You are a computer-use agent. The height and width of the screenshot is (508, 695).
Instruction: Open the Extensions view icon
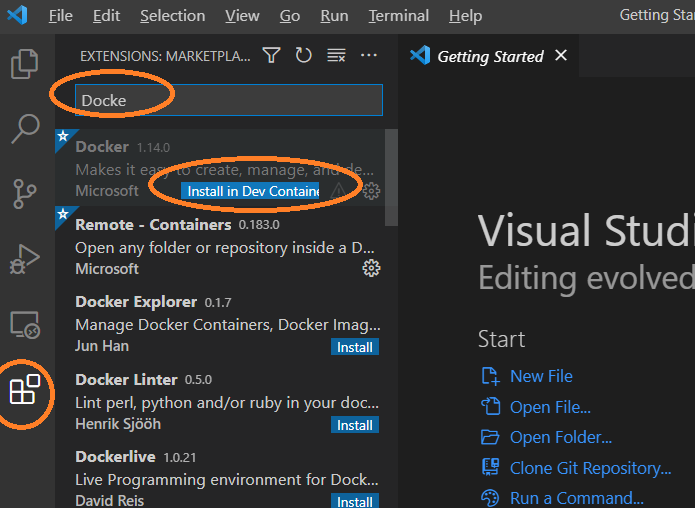[25, 389]
